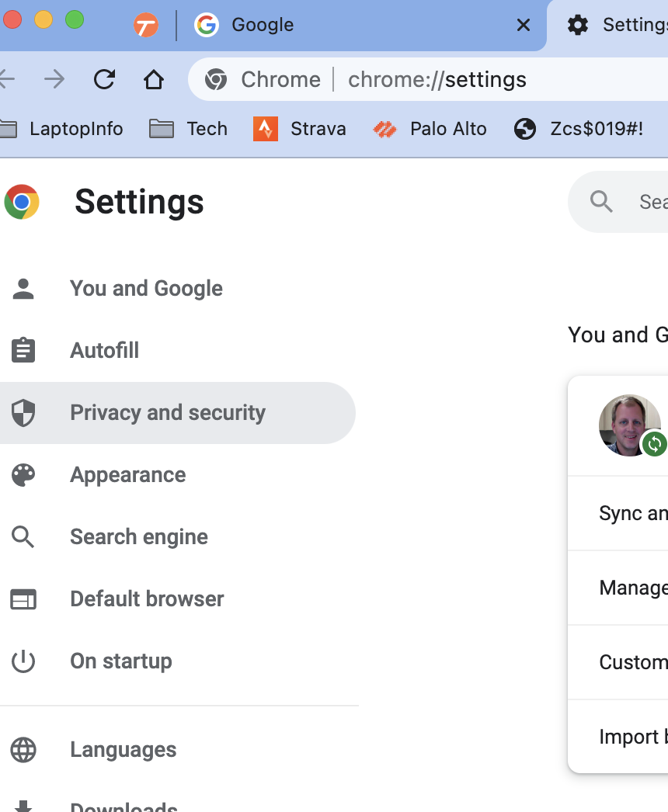The image size is (668, 812).
Task: Click the home icon in the toolbar
Action: point(153,80)
